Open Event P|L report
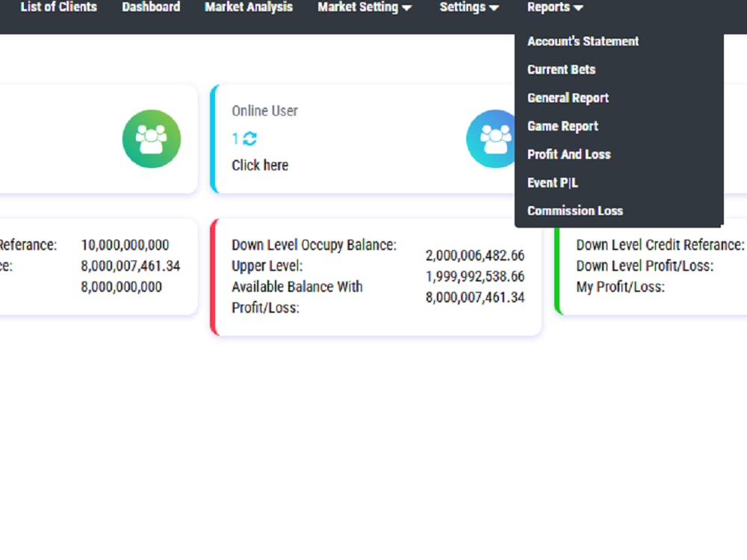Screen dimensions: 747x560 [553, 183]
